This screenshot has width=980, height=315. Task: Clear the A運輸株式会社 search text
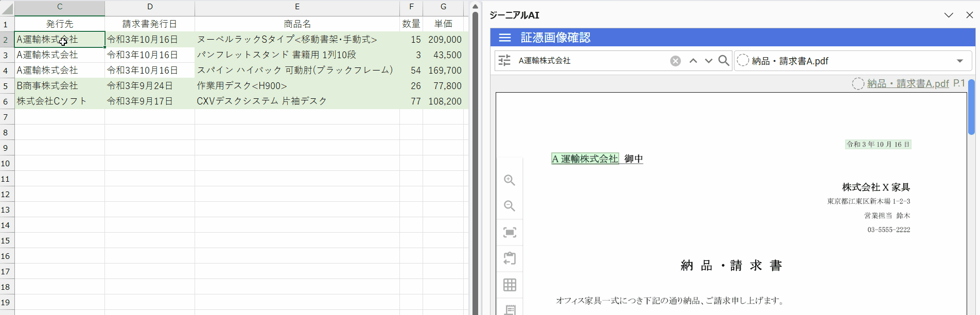(x=675, y=61)
